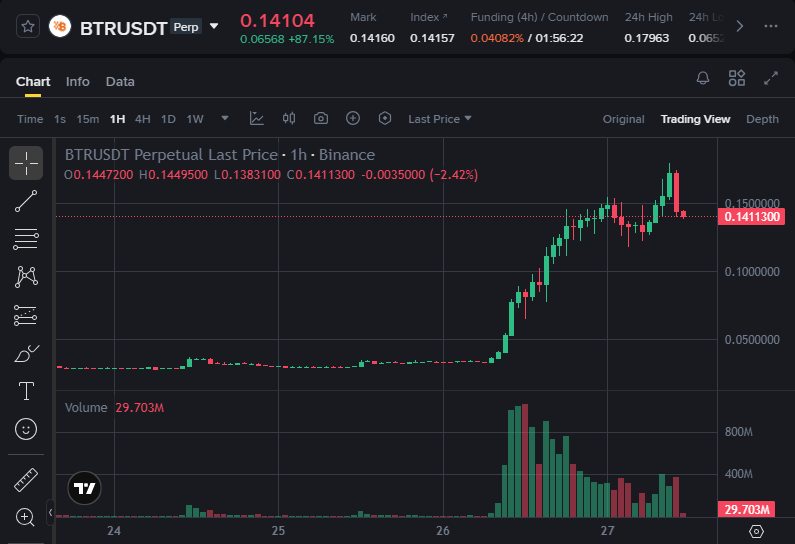
Task: Select the 1W interval
Action: pyautogui.click(x=195, y=119)
